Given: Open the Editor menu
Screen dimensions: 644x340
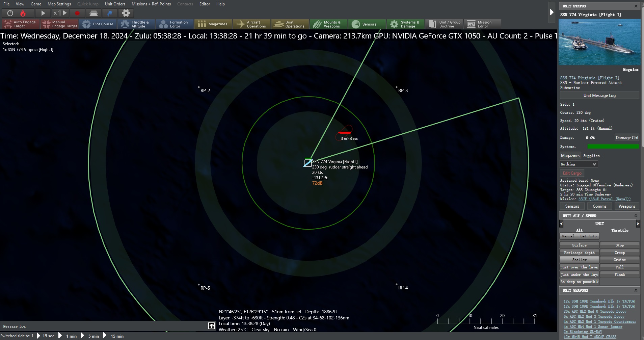Looking at the screenshot, I should click(x=205, y=4).
